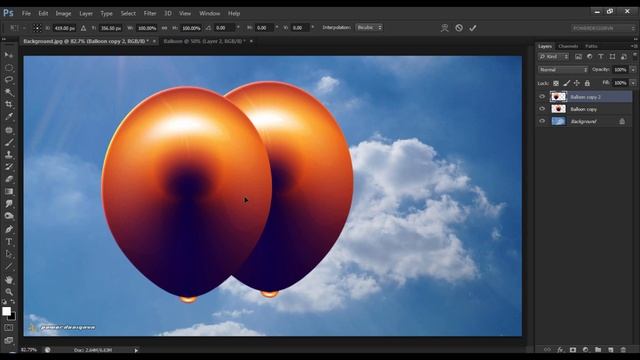Toggle lock all
Image resolution: width=640 pixels, height=360 pixels.
(587, 83)
